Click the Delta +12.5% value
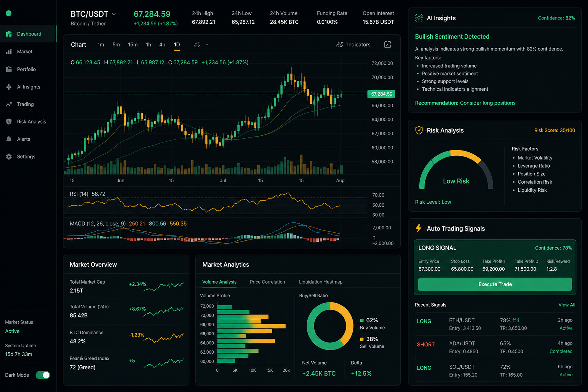The image size is (588, 392). pos(361,373)
